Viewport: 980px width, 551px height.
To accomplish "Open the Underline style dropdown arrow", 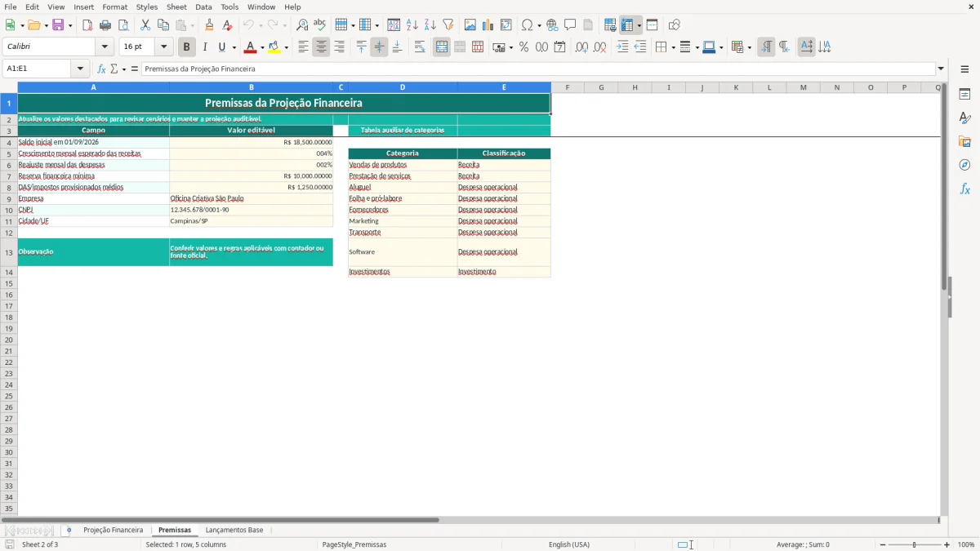I will (234, 47).
